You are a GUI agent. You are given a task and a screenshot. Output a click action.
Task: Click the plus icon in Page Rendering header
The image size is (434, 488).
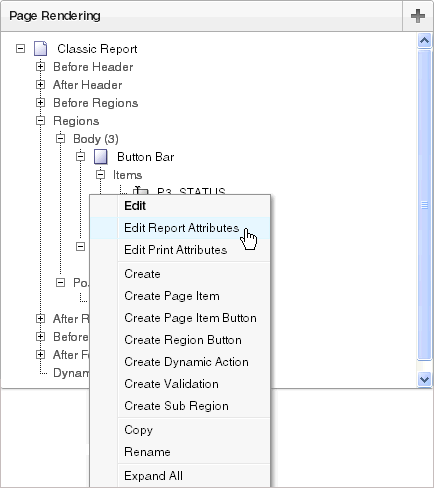(x=418, y=16)
